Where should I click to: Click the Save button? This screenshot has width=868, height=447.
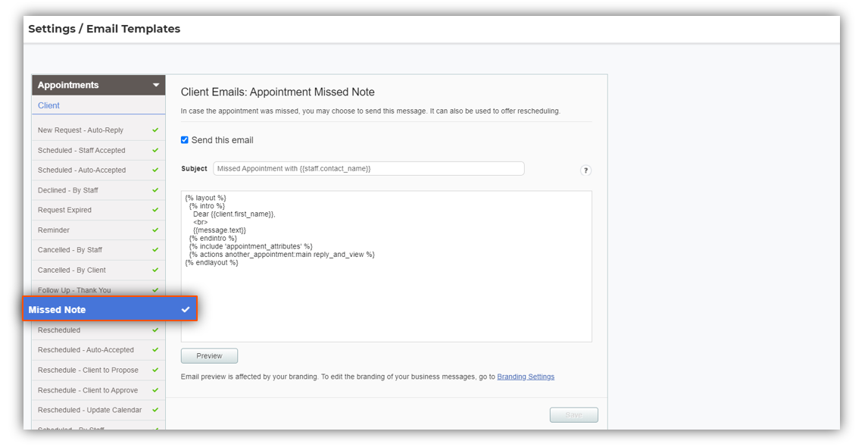click(573, 415)
